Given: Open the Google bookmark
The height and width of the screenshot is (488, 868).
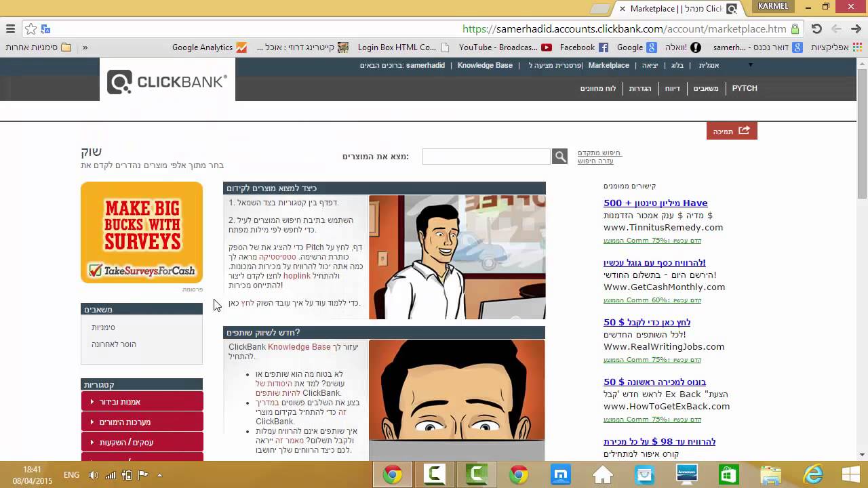Looking at the screenshot, I should pyautogui.click(x=636, y=47).
